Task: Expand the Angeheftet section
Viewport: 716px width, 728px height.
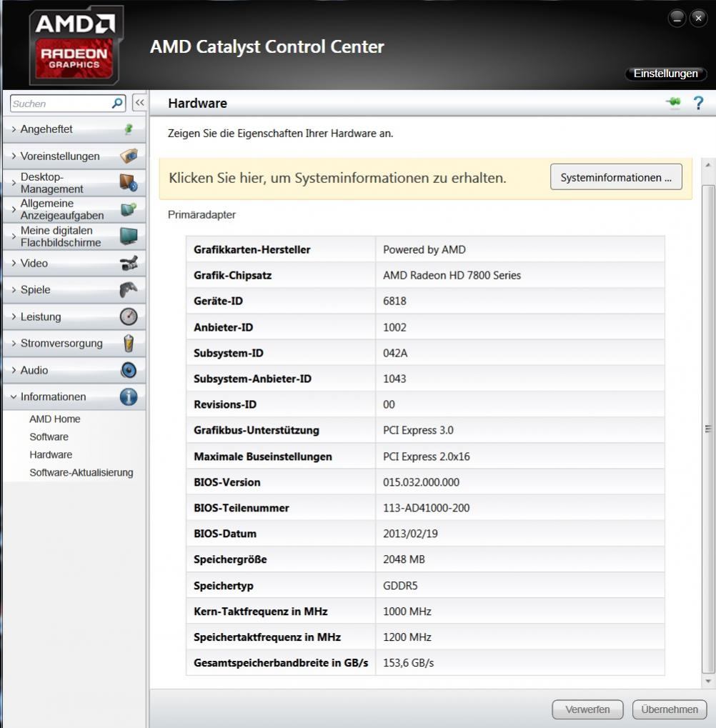Action: (x=74, y=129)
